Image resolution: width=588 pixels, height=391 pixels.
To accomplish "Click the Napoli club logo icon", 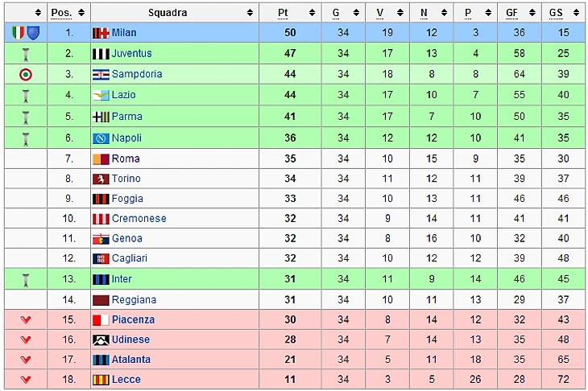I will (101, 138).
